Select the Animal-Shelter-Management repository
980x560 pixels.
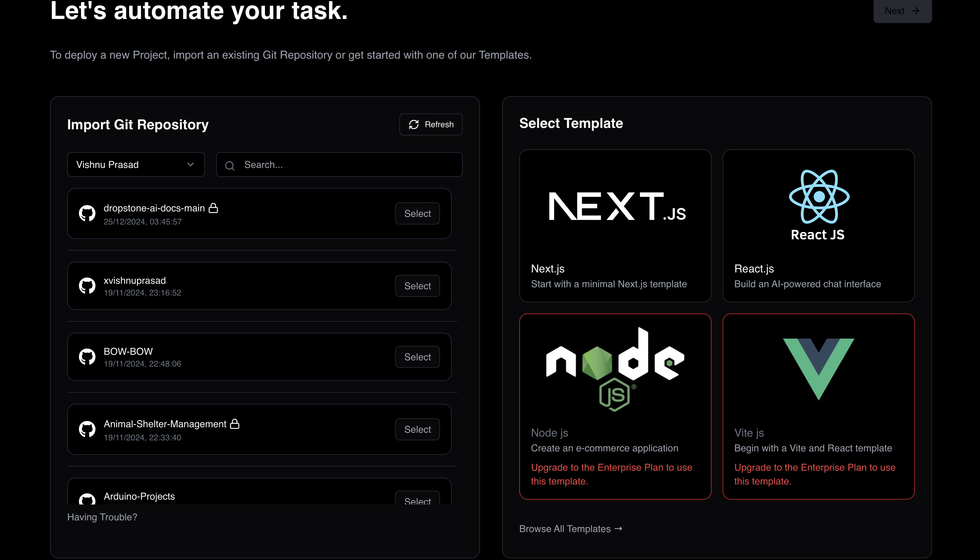click(417, 429)
